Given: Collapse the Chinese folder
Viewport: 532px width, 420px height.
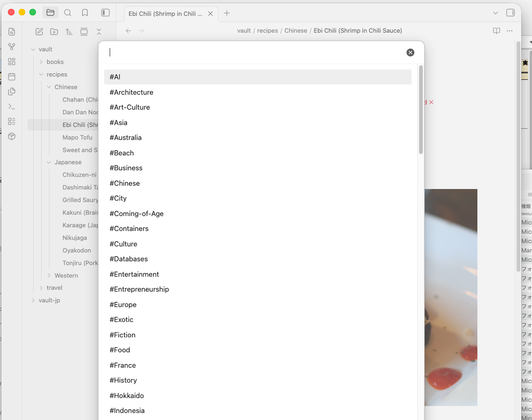Looking at the screenshot, I should point(49,87).
